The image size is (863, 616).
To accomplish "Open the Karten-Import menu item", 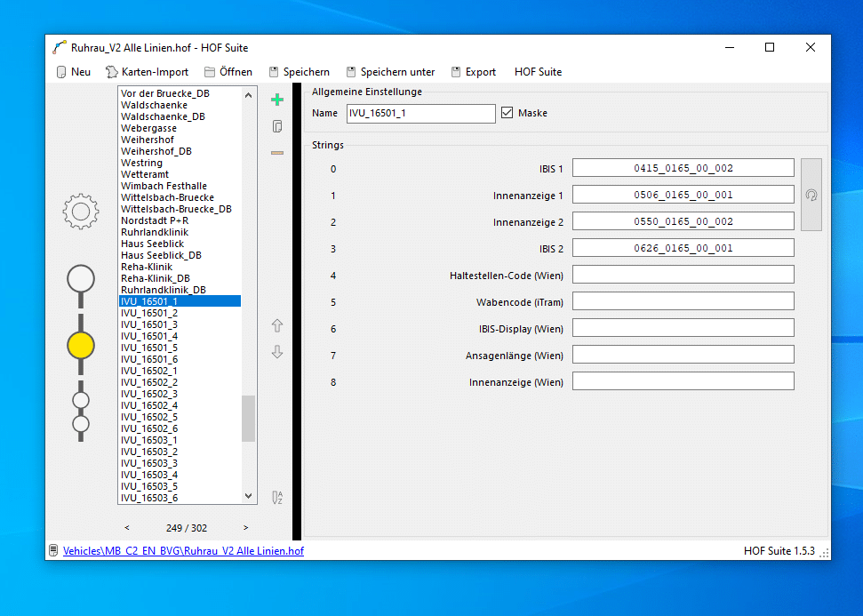I will (x=147, y=72).
